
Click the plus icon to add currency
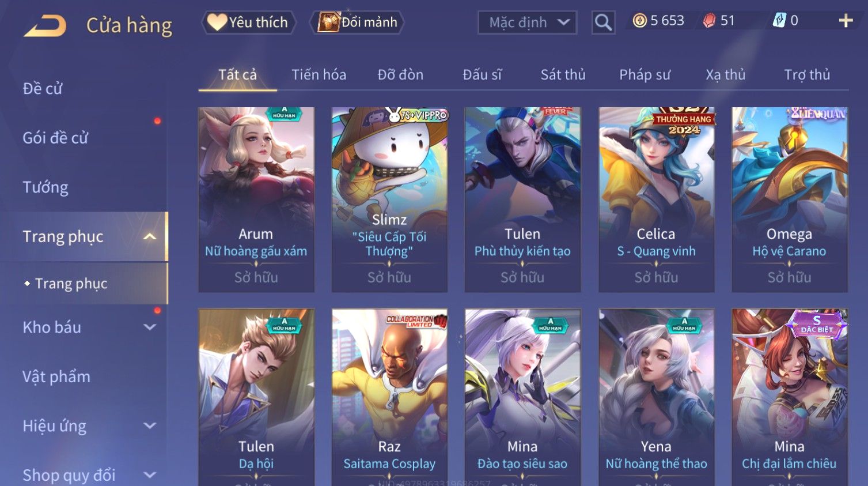[x=846, y=21]
